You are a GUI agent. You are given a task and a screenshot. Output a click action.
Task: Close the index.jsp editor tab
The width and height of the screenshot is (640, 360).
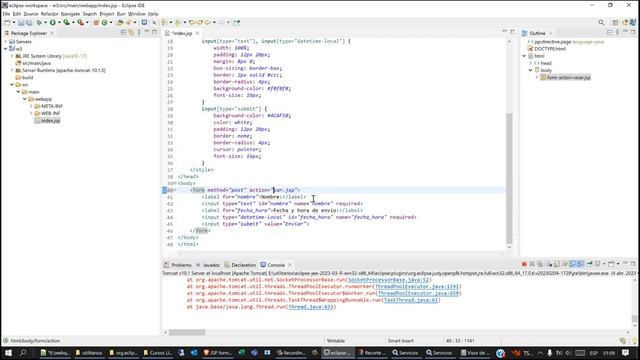click(198, 33)
